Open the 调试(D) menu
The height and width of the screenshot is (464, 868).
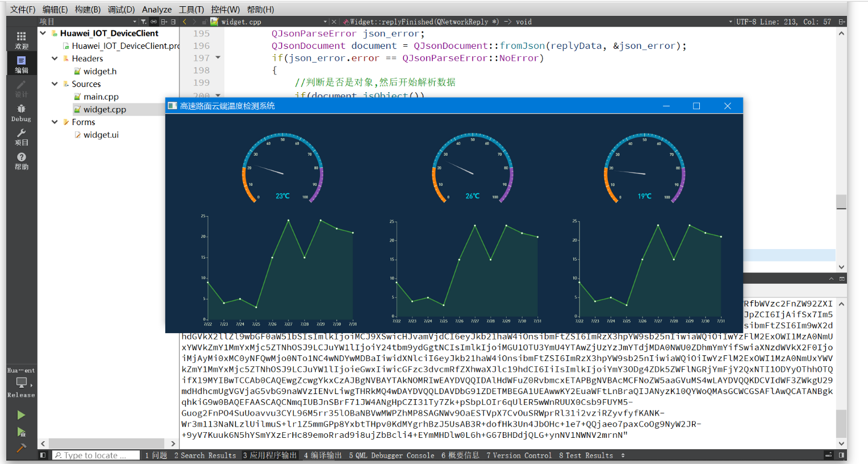121,10
